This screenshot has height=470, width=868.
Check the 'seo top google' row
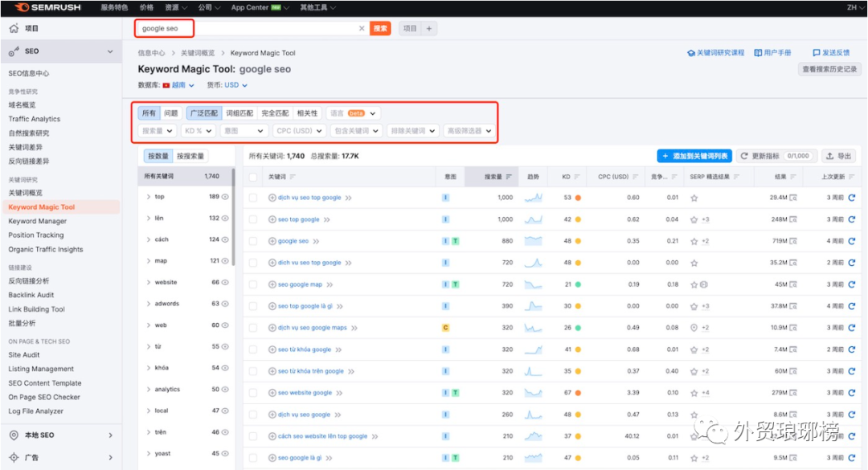tap(253, 219)
